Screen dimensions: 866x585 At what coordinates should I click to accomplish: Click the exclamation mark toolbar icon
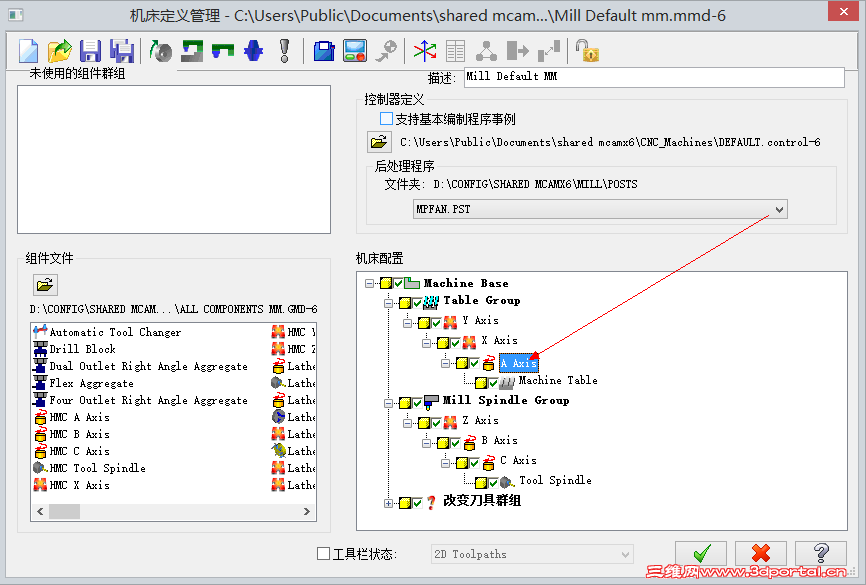[284, 51]
